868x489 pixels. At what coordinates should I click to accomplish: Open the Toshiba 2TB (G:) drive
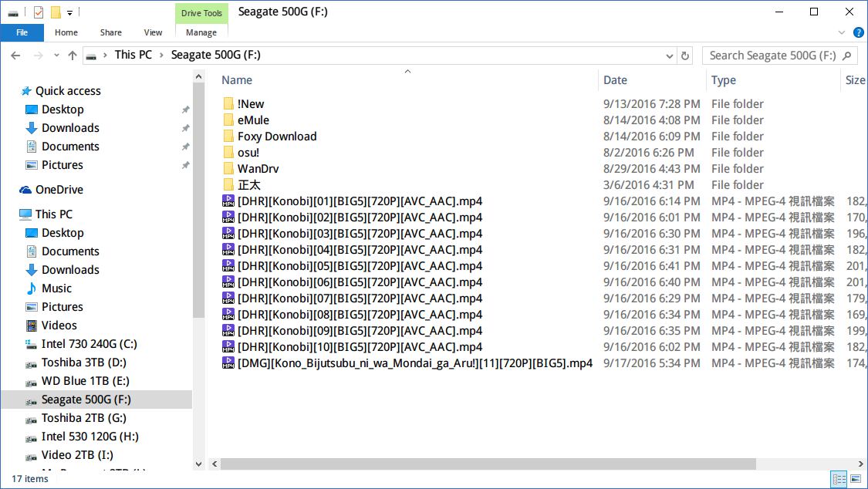tap(83, 418)
